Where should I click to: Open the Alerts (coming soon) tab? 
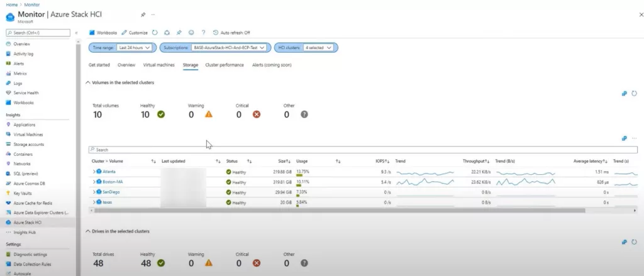point(272,65)
